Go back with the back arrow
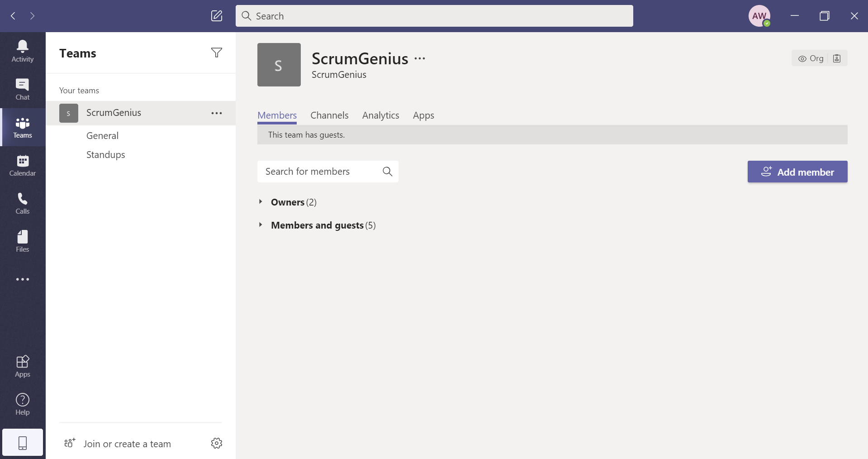 pos(13,16)
